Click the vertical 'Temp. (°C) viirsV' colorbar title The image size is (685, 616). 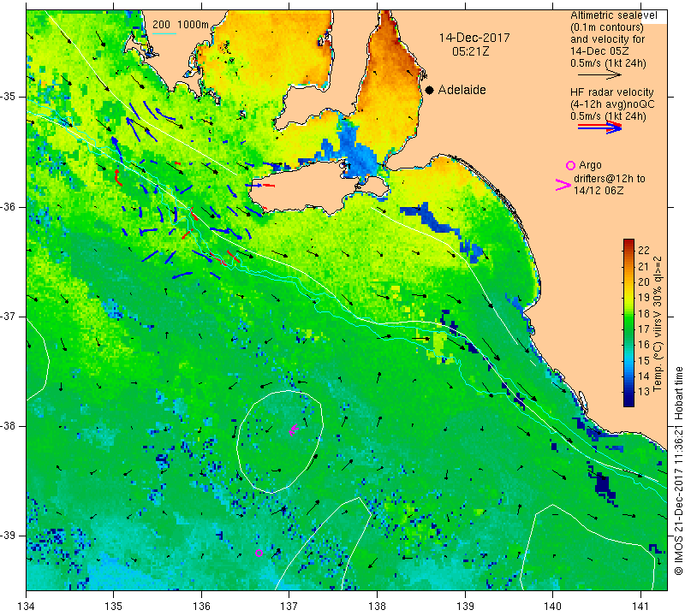pyautogui.click(x=657, y=323)
